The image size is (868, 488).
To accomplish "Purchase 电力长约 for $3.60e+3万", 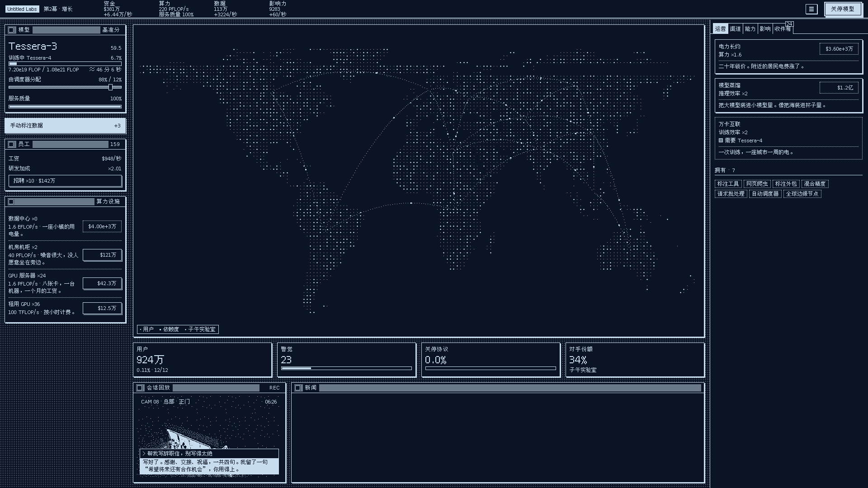I will pyautogui.click(x=839, y=49).
